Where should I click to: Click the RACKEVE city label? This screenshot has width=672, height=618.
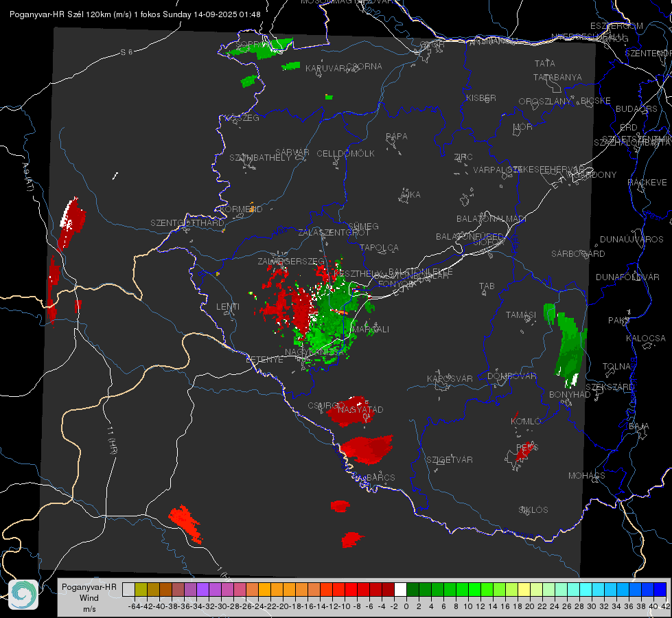click(647, 183)
